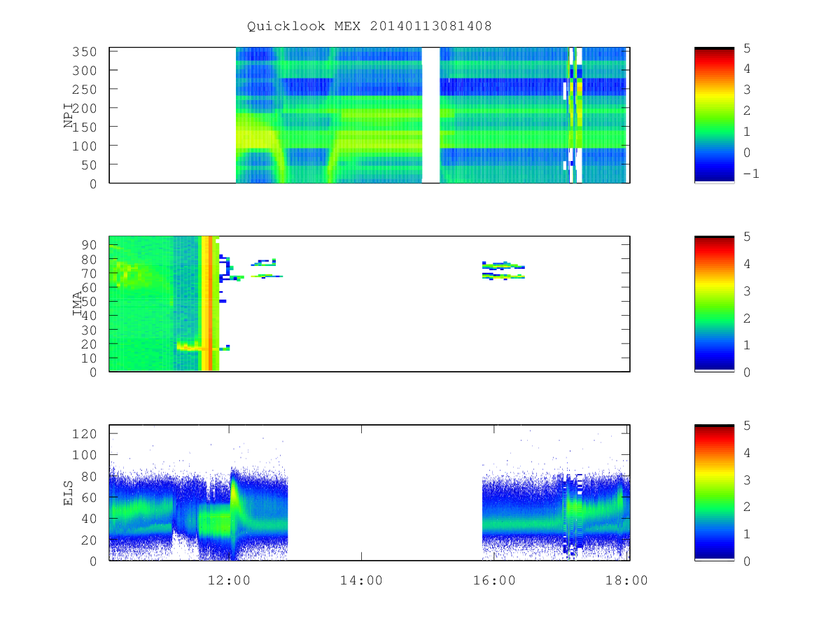Click the 18:00 time tick label
Screen dimensions: 840x630
pos(626,580)
